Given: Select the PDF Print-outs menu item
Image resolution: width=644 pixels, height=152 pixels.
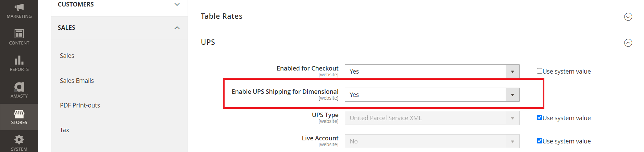Looking at the screenshot, I should tap(80, 105).
